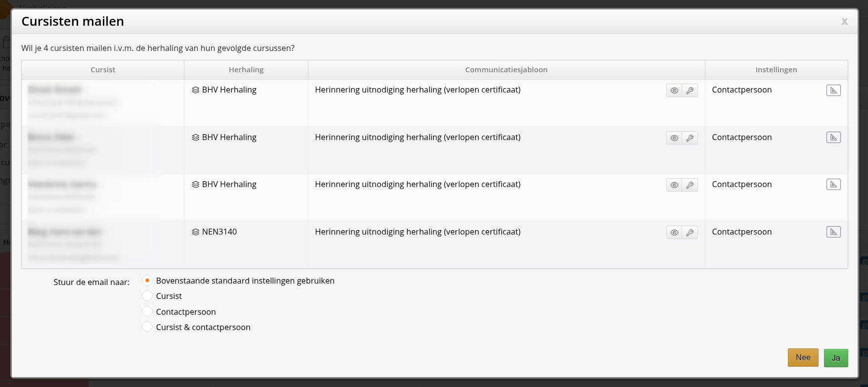
Task: Select 'Cursist & contactpersoon' radio button
Action: point(147,327)
